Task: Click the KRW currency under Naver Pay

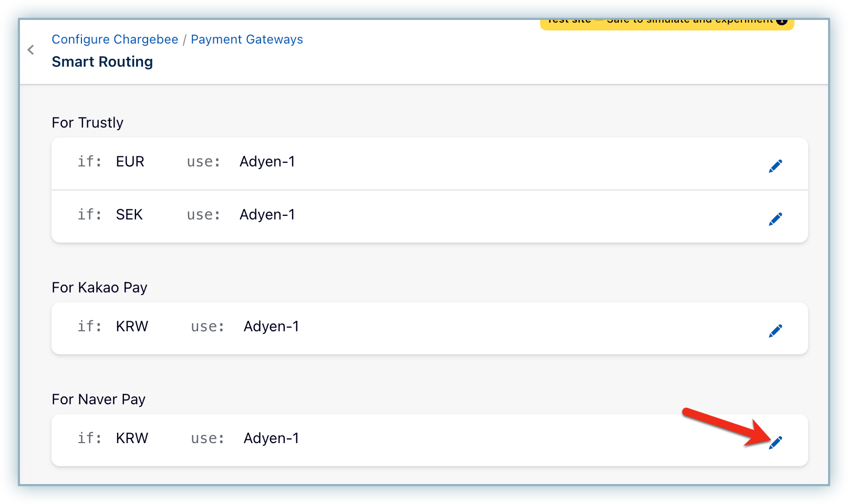Action: tap(132, 438)
